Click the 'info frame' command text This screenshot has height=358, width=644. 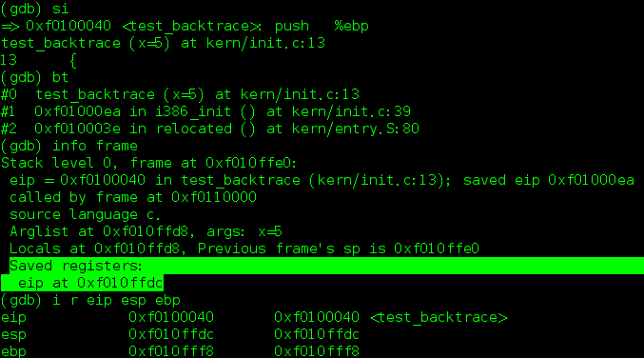95,146
